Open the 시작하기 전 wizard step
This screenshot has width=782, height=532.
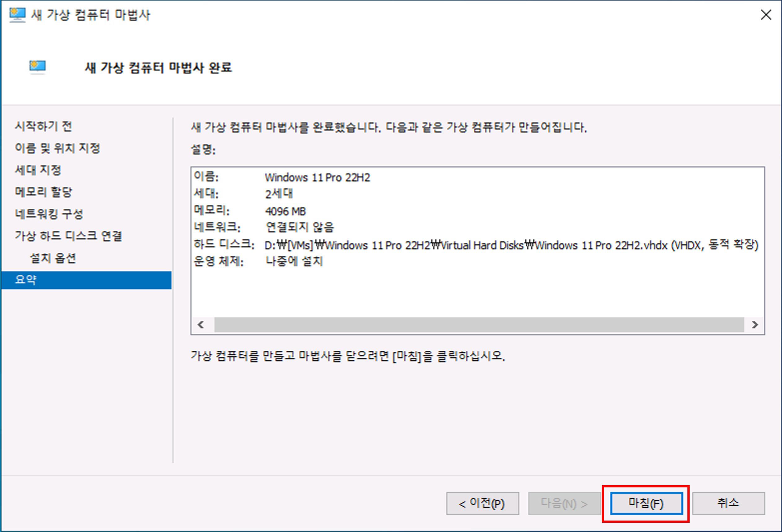tap(43, 126)
